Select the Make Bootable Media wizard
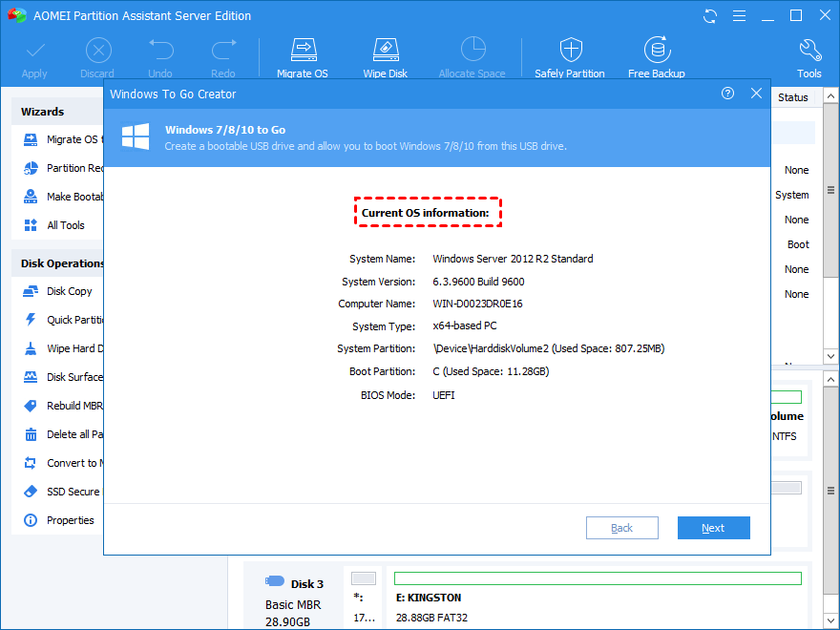The height and width of the screenshot is (630, 840). pyautogui.click(x=63, y=197)
